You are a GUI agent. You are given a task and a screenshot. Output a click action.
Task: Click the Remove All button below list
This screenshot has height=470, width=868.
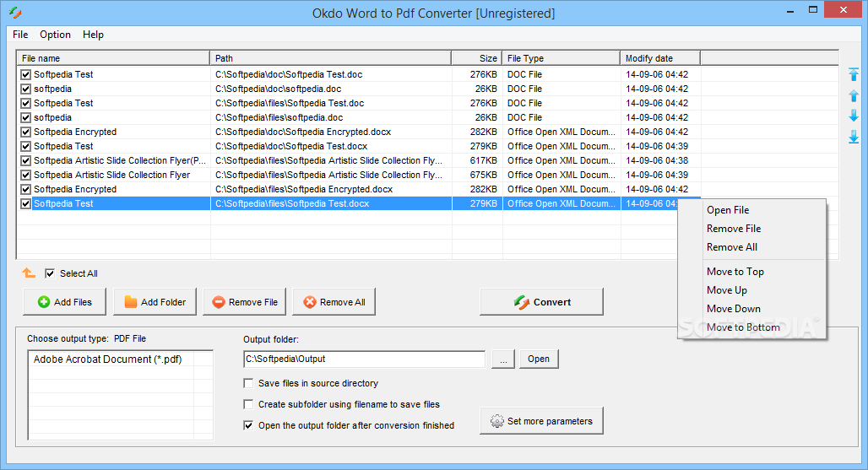pyautogui.click(x=334, y=302)
